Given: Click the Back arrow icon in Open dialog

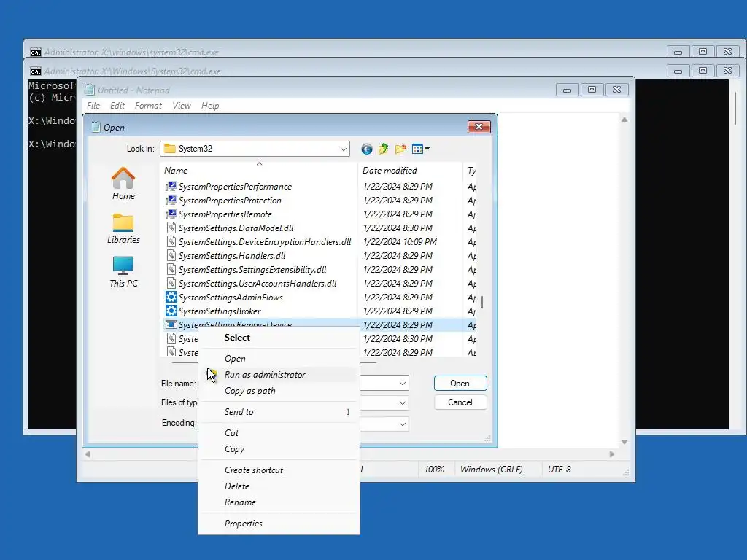Looking at the screenshot, I should tap(366, 149).
